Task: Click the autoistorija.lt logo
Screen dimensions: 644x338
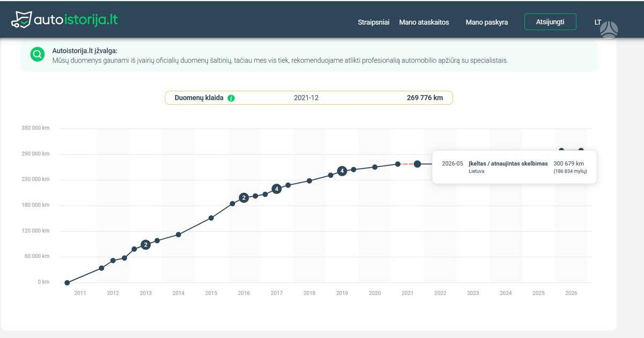Action: coord(64,20)
